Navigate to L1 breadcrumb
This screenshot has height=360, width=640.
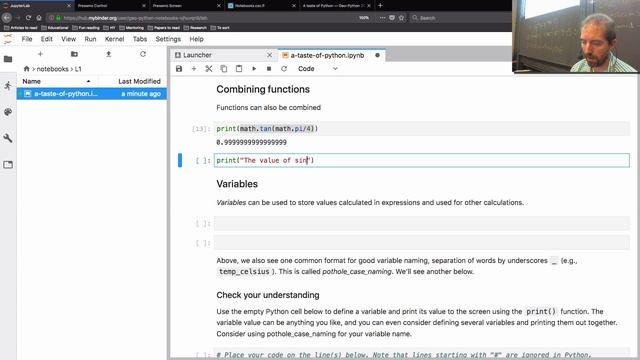pos(78,69)
